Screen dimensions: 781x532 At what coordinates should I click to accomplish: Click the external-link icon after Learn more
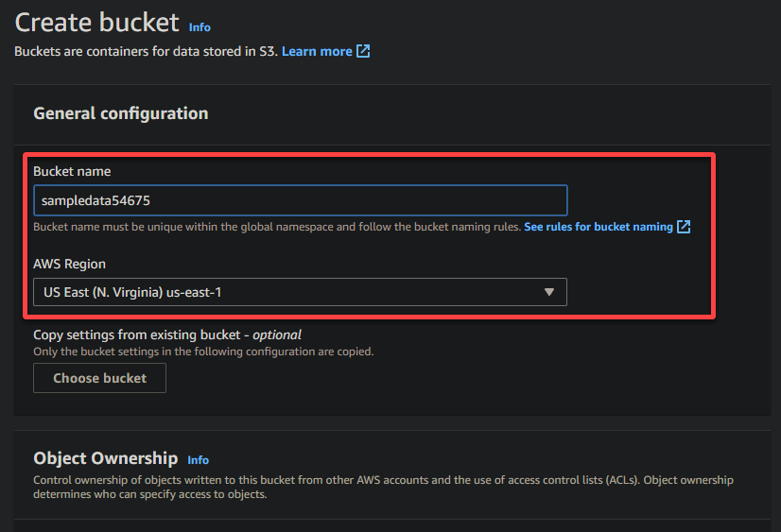point(363,51)
